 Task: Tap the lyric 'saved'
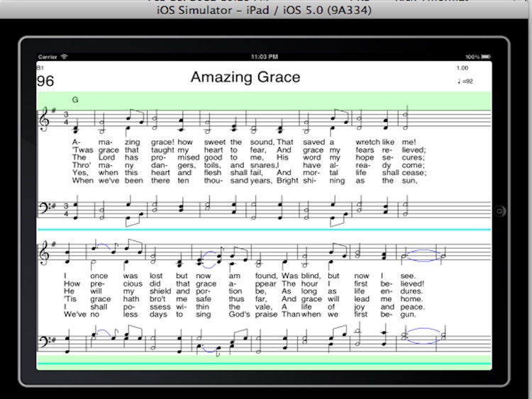(314, 142)
